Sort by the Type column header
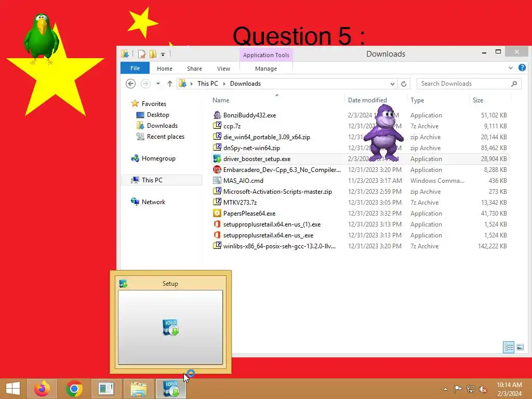This screenshot has height=399, width=532. point(438,100)
